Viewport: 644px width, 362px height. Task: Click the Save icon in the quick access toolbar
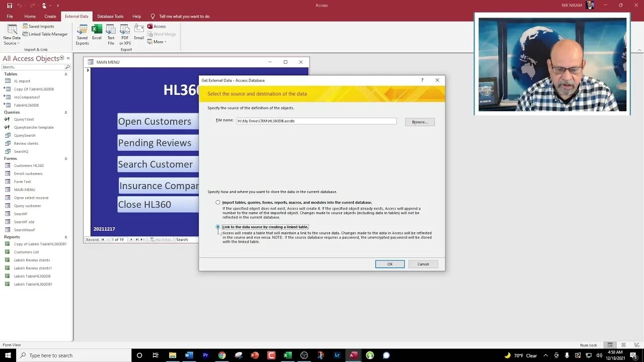(10, 6)
